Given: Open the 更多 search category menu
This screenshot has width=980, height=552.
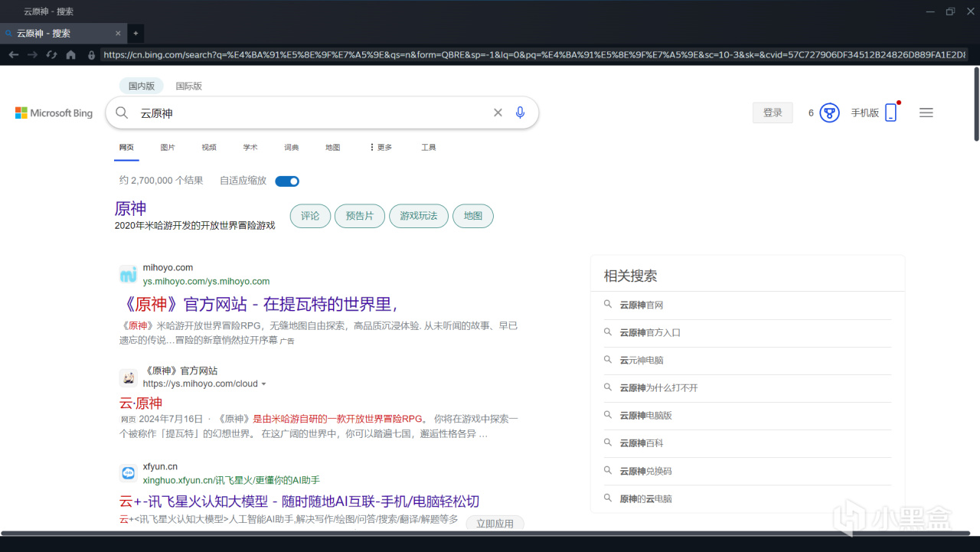Looking at the screenshot, I should 381,147.
